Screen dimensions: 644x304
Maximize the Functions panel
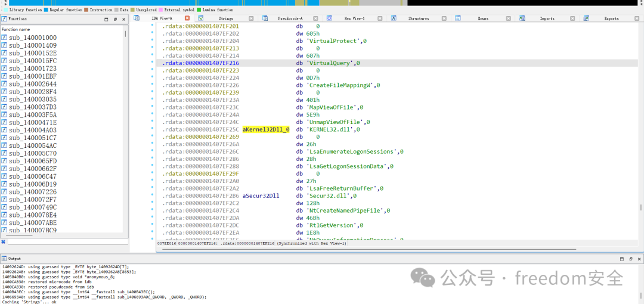coord(106,19)
